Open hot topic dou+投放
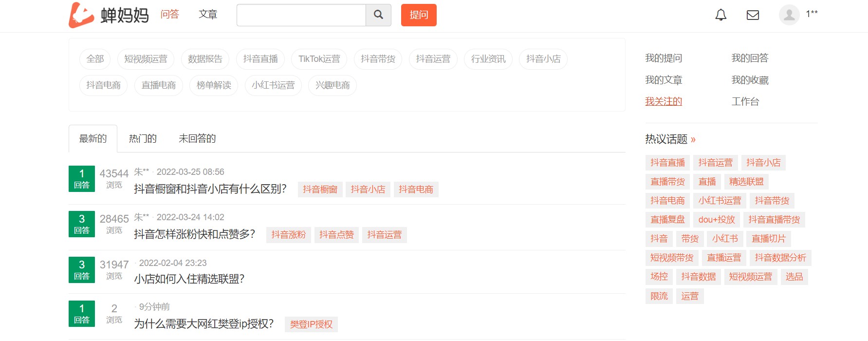This screenshot has width=868, height=341. pos(717,220)
